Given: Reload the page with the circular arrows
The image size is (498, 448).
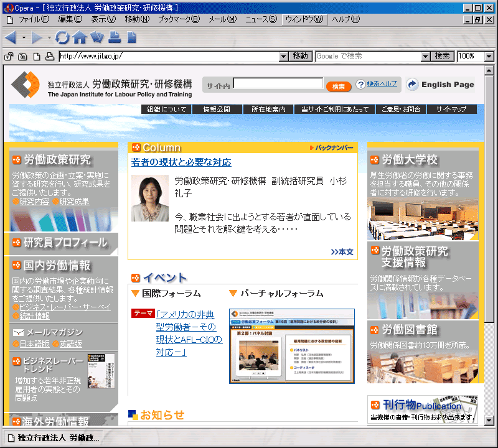Looking at the screenshot, I should [62, 37].
